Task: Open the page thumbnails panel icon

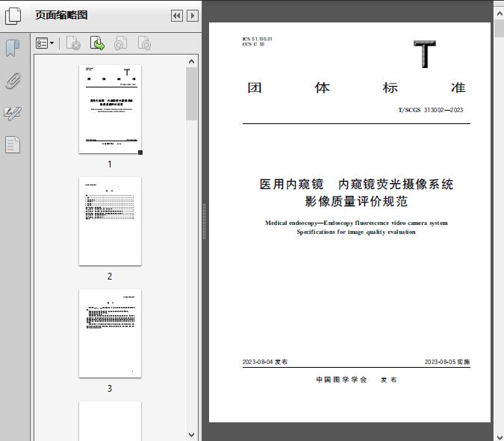Action: tap(13, 15)
